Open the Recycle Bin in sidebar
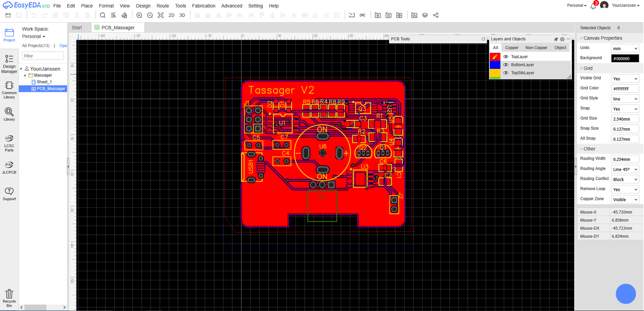The height and width of the screenshot is (311, 644). pos(9,298)
